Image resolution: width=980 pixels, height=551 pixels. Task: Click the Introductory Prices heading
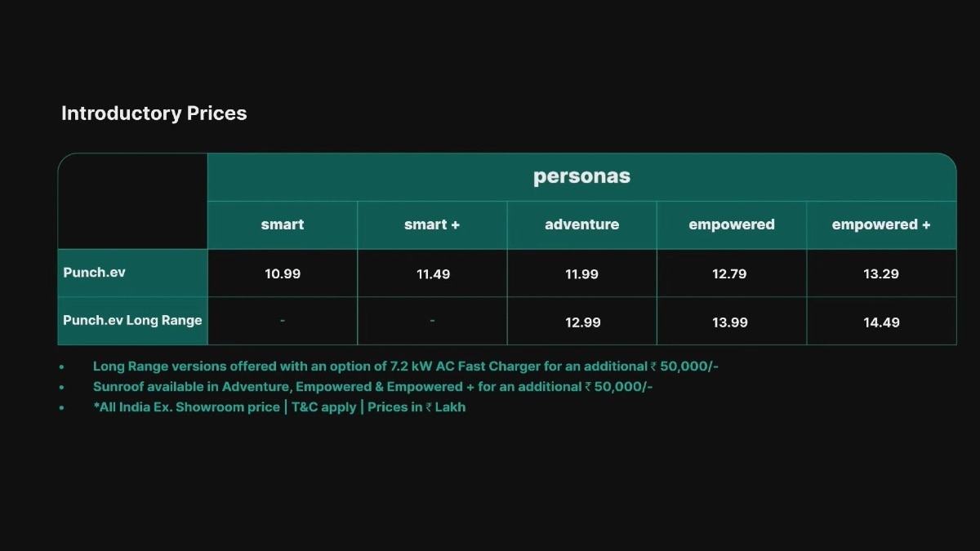click(x=154, y=113)
